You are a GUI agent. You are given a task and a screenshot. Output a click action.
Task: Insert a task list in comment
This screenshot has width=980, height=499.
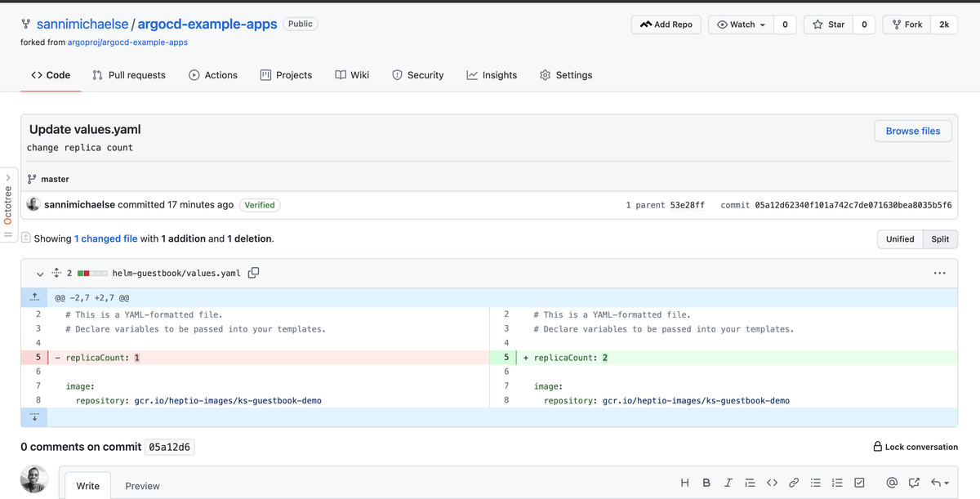click(859, 483)
